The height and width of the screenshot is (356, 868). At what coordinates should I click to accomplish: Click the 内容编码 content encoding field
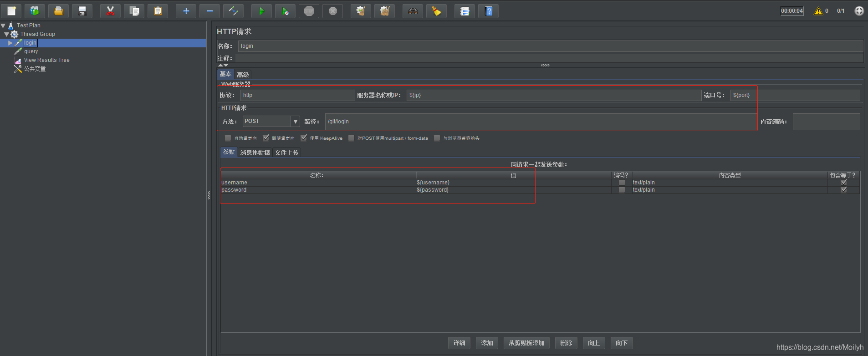(x=826, y=122)
